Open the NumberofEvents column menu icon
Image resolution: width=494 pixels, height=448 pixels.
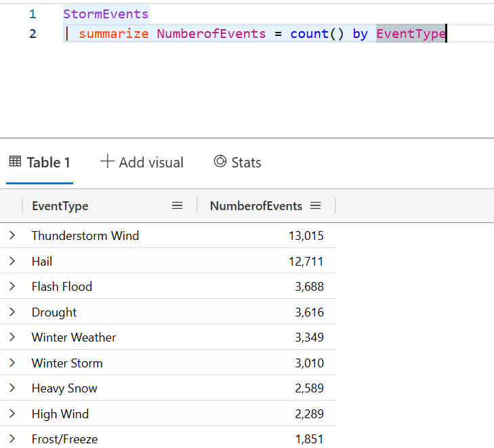[x=315, y=206]
